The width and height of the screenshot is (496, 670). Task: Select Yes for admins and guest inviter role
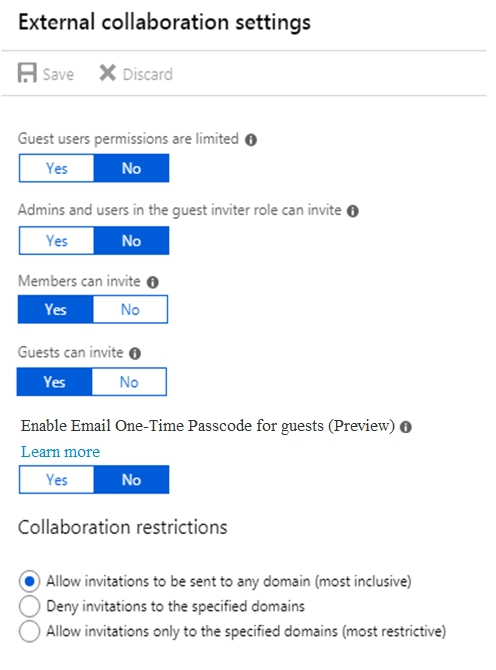coord(56,241)
